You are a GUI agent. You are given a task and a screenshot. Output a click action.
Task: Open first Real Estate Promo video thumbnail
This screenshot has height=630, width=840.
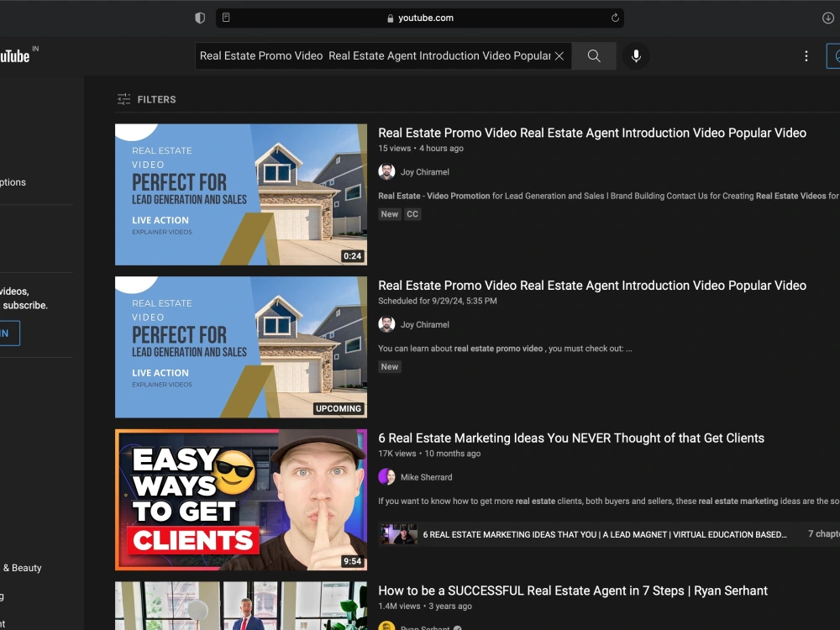pos(241,195)
